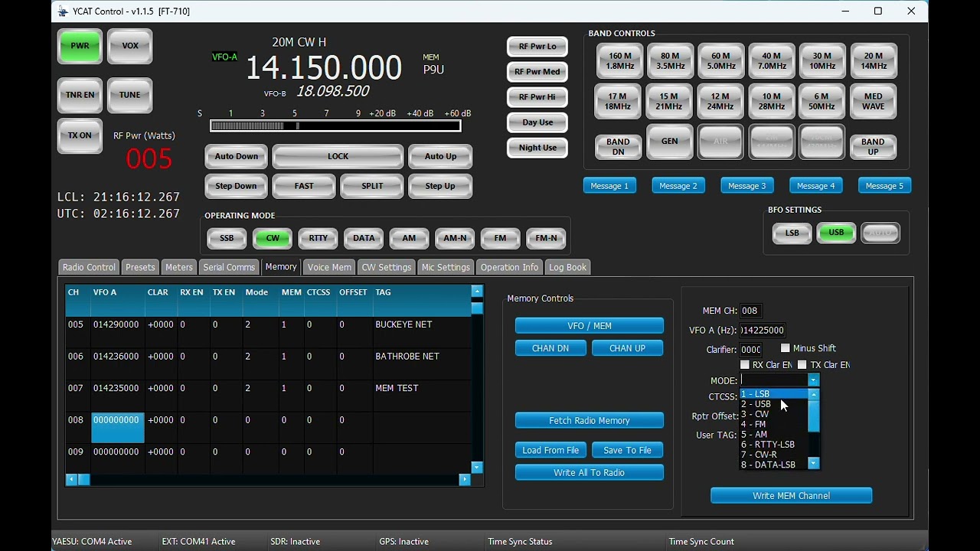Open the Radio Control tab
Viewport: 980px width, 551px height.
[x=89, y=267]
